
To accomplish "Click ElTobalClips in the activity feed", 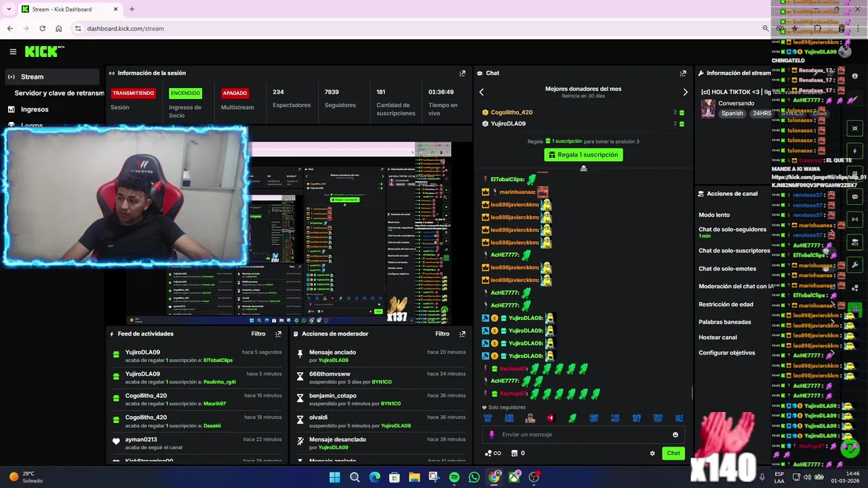I will tap(218, 361).
